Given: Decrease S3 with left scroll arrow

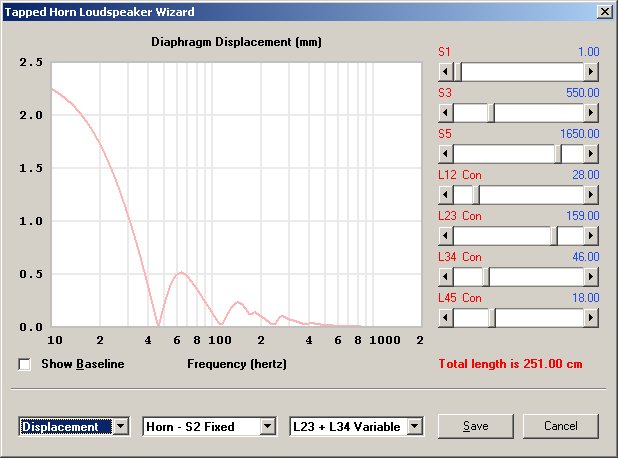Looking at the screenshot, I should [x=446, y=113].
